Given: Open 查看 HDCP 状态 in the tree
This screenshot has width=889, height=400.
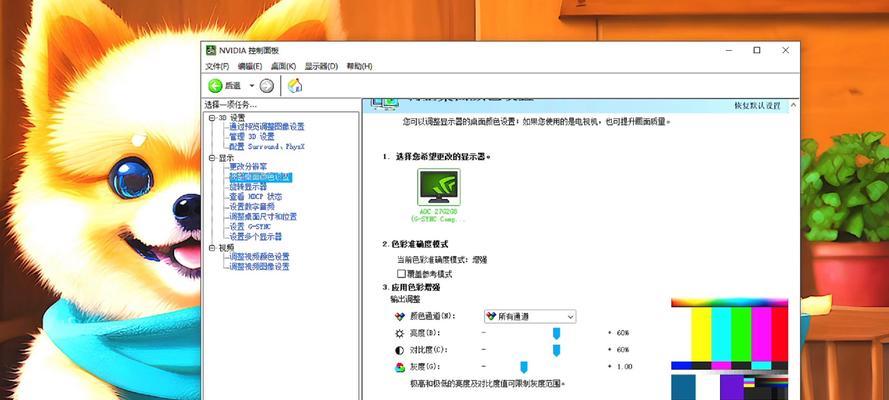Looking at the screenshot, I should [x=256, y=197].
